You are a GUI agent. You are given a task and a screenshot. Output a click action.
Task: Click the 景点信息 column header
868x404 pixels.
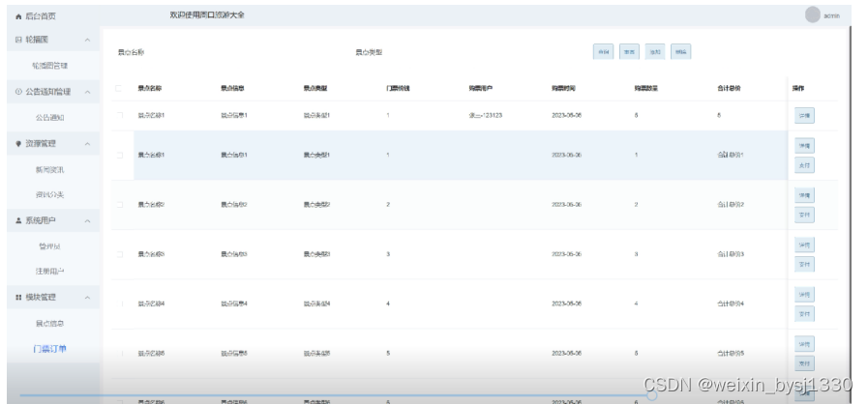point(232,88)
